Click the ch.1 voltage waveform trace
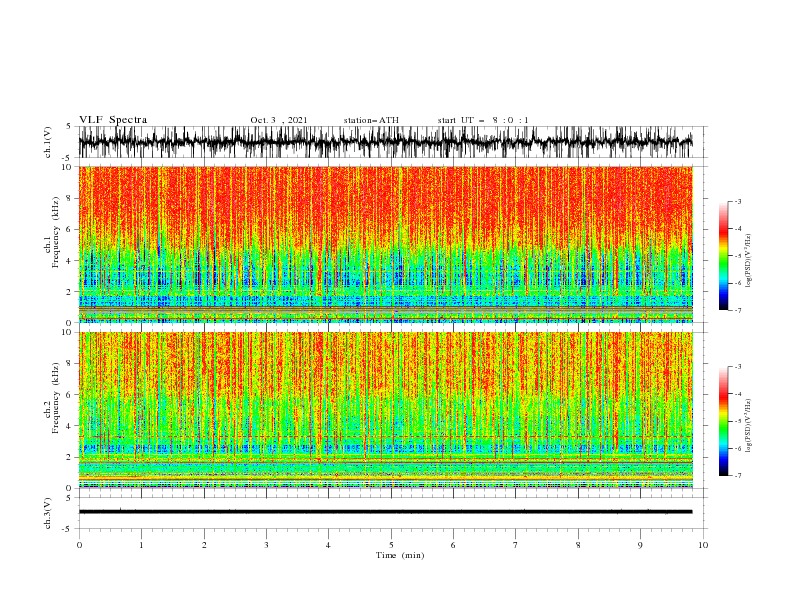This screenshot has height=612, width=792. pos(386,142)
